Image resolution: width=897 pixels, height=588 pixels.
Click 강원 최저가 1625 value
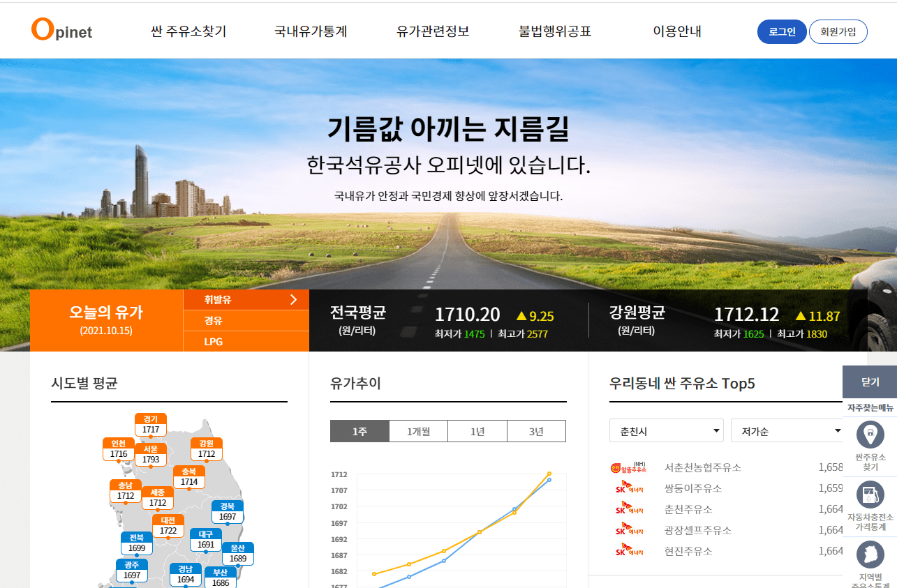tap(753, 334)
